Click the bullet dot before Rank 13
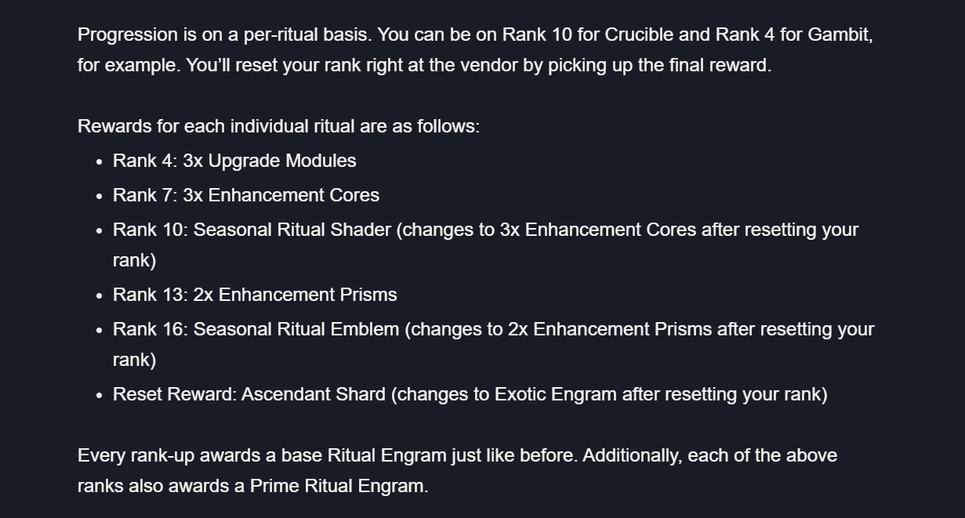 99,296
